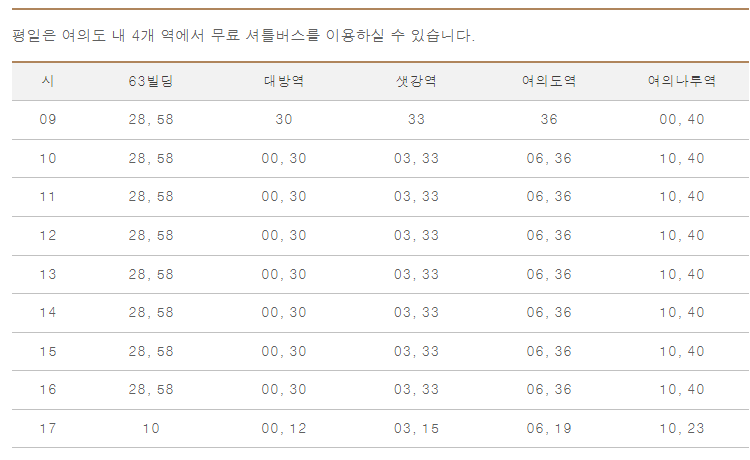Click 대방역 times '00, 12' in 17 row

pos(284,428)
